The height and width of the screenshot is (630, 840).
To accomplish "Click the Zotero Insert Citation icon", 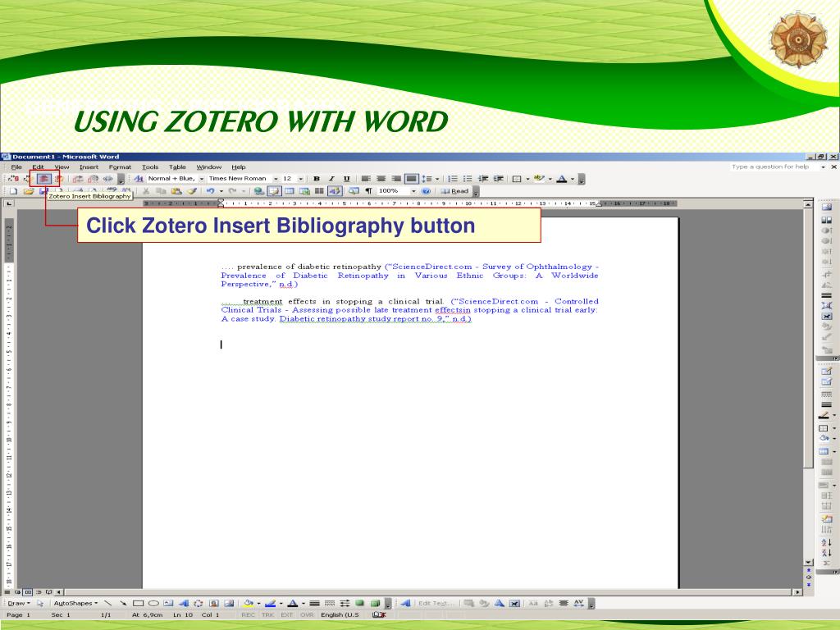I will (x=13, y=178).
